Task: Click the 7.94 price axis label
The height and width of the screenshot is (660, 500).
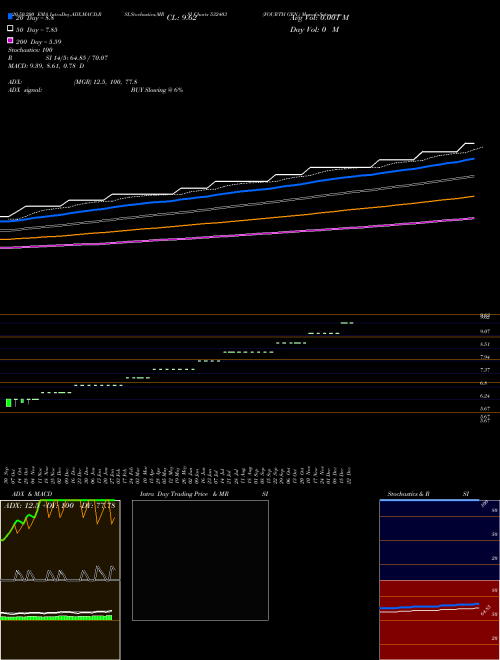Action: (484, 357)
